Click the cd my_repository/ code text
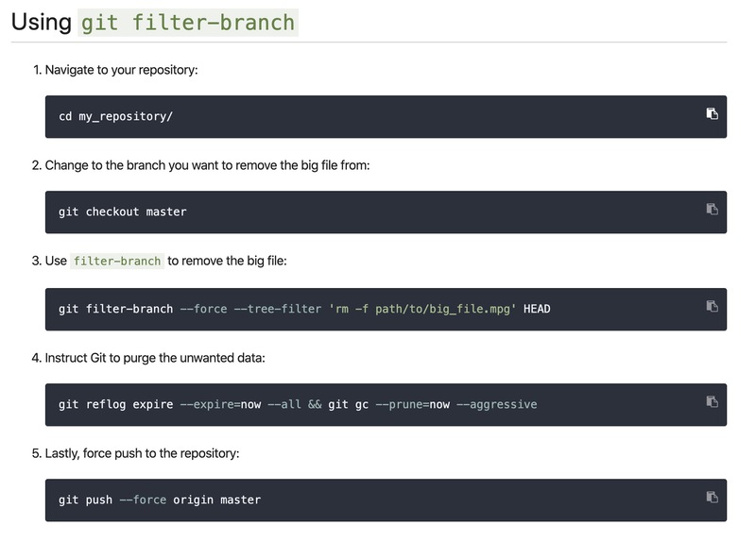The width and height of the screenshot is (756, 542). [115, 116]
